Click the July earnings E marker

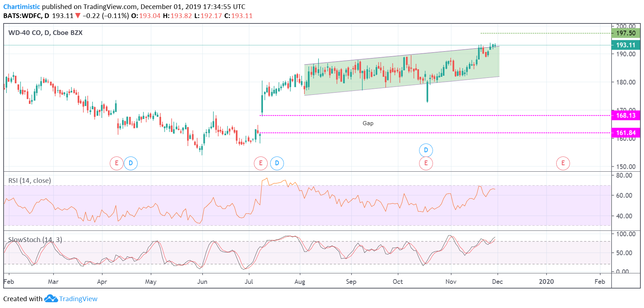click(x=261, y=163)
